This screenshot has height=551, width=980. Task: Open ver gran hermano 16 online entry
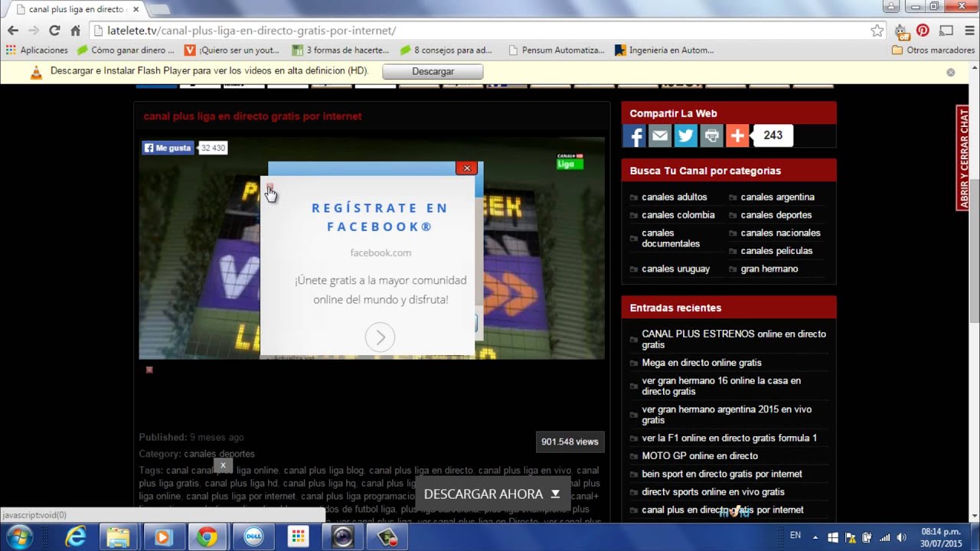tap(721, 386)
